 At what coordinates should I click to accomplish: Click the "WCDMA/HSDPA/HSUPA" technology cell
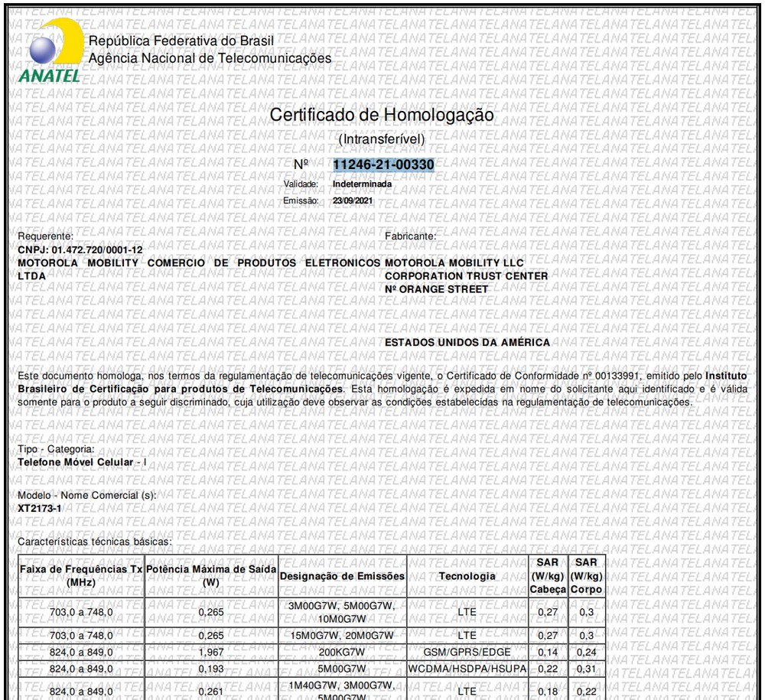[467, 669]
